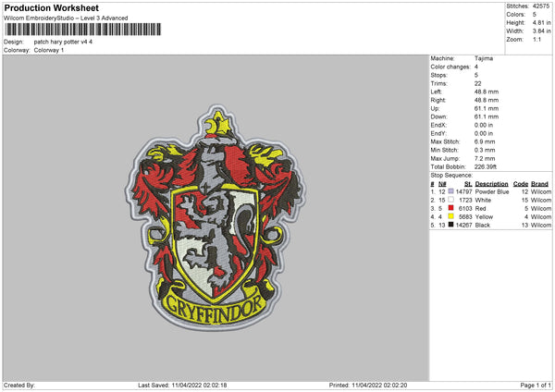Click the 'Colorway 1' value
This screenshot has width=555, height=392.
(49, 50)
